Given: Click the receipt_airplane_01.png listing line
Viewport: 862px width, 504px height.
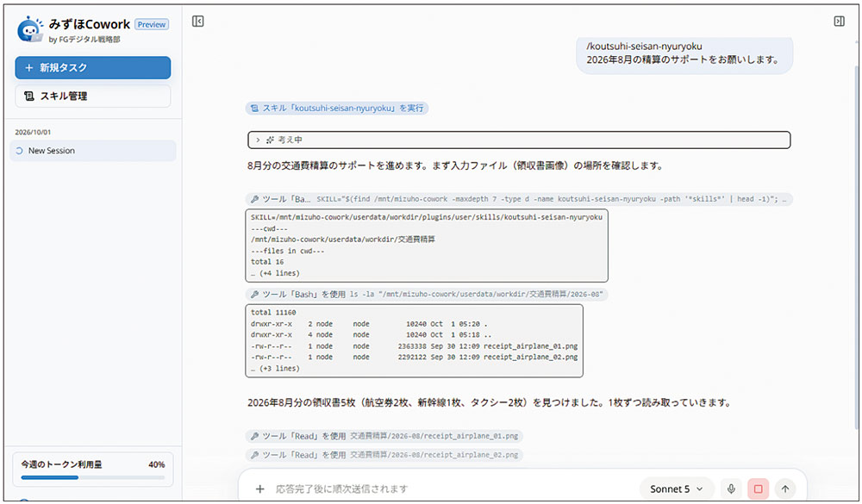Looking at the screenshot, I should pos(414,346).
